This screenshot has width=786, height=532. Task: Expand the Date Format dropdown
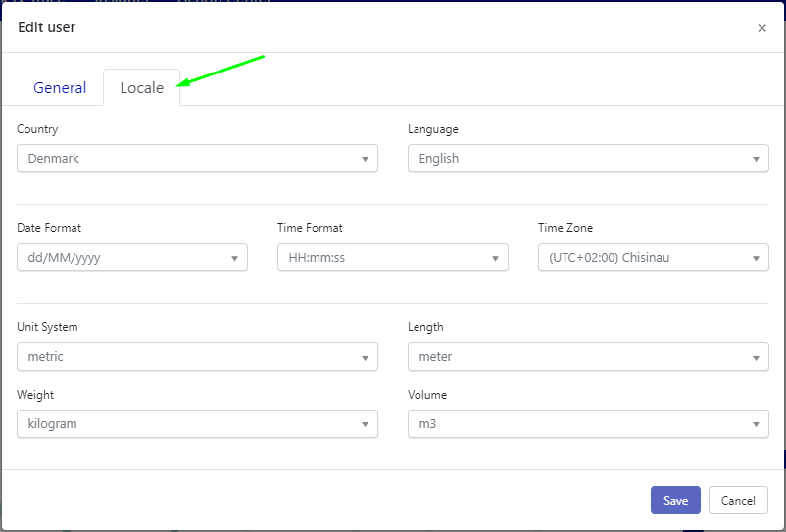[x=131, y=258]
